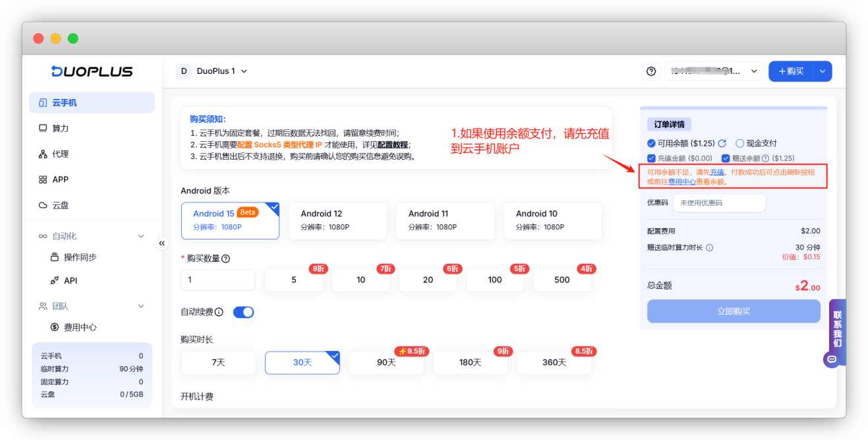Open the 充值 link in the warning
This screenshot has width=868, height=440.
(717, 172)
